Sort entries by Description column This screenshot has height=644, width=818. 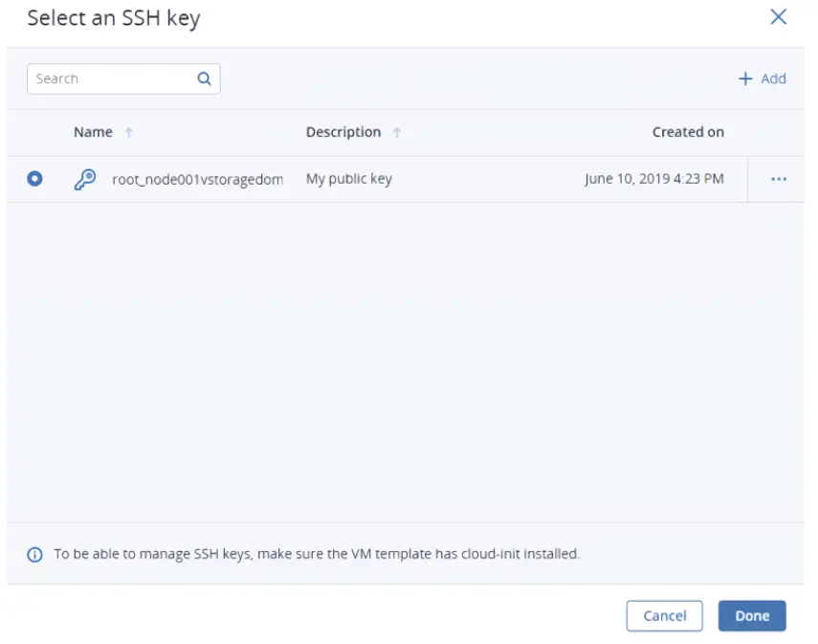(343, 132)
